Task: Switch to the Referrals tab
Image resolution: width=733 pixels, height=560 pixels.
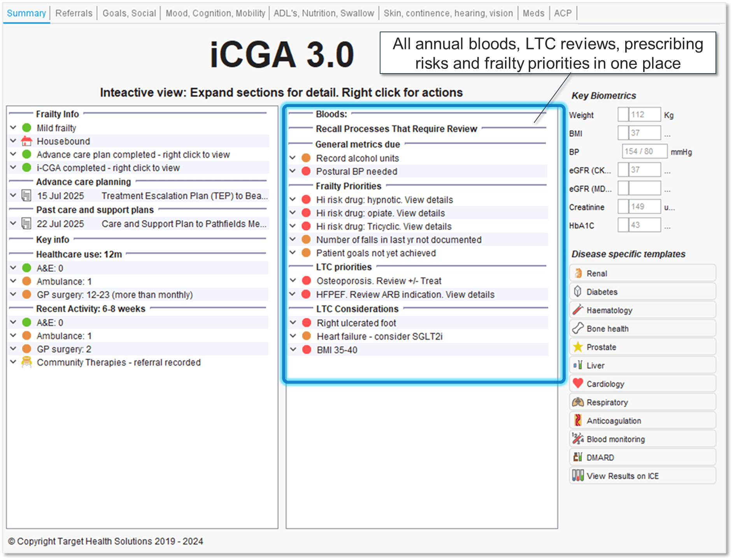Action: tap(74, 13)
